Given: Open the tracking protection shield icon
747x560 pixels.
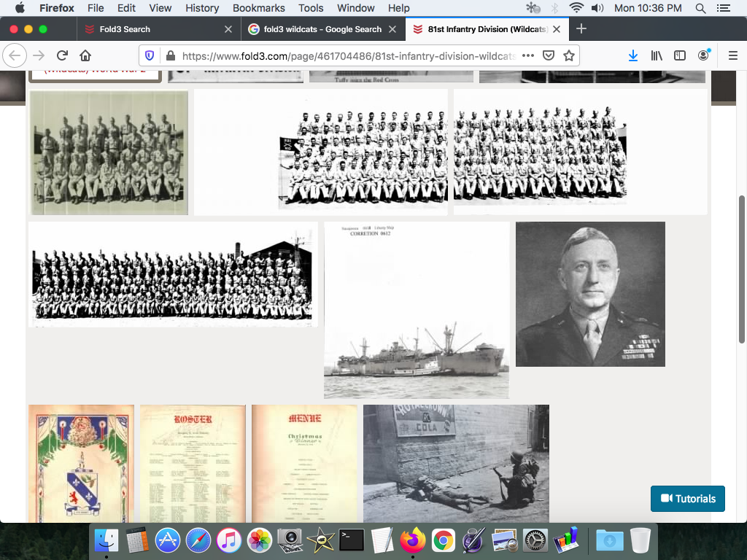Looking at the screenshot, I should pyautogui.click(x=150, y=55).
